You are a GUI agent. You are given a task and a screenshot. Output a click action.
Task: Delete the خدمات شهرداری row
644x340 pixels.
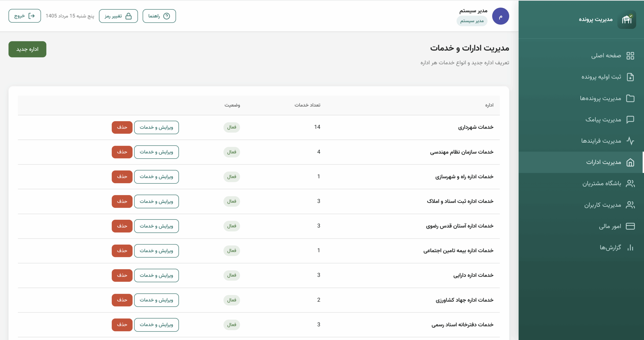(x=122, y=127)
